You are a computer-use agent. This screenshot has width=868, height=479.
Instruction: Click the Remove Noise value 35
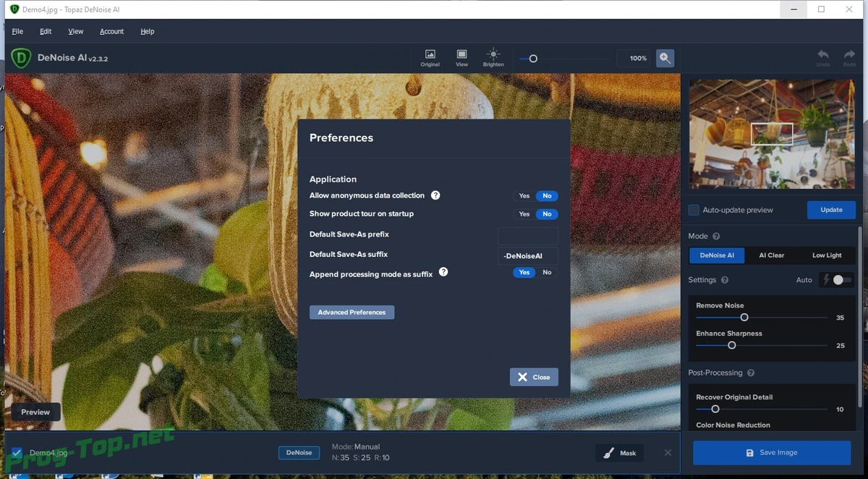point(840,318)
